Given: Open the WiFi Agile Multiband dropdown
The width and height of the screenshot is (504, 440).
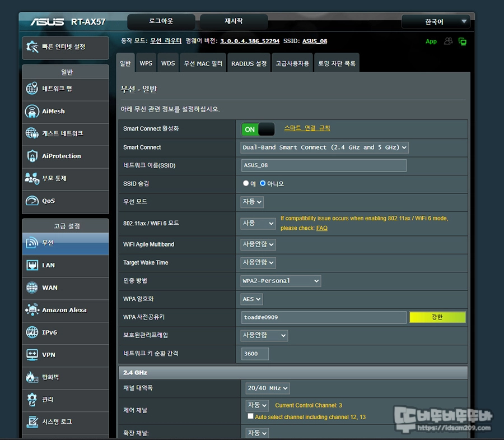Looking at the screenshot, I should (258, 244).
